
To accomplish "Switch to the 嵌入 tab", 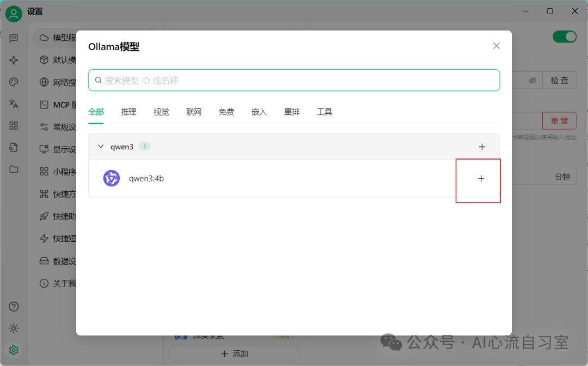I will pos(259,112).
